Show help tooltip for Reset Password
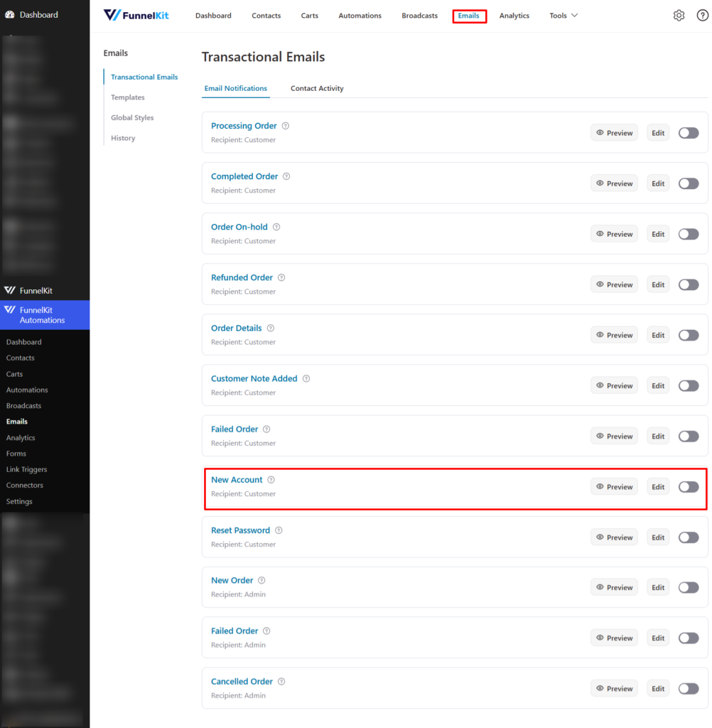This screenshot has height=728, width=712. tap(279, 530)
